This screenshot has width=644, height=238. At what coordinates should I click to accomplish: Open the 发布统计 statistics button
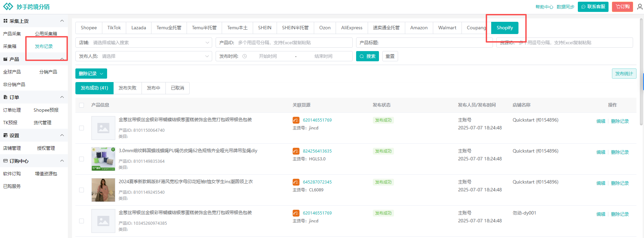coord(624,74)
